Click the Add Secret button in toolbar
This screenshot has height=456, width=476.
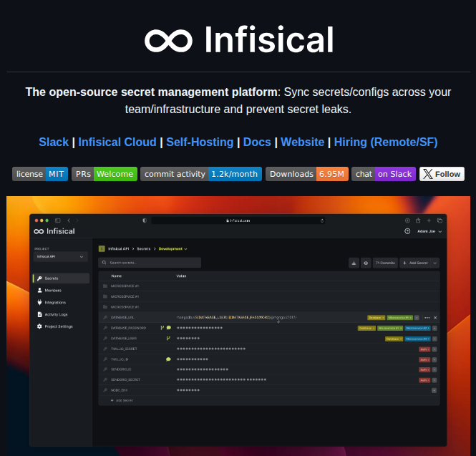(415, 263)
